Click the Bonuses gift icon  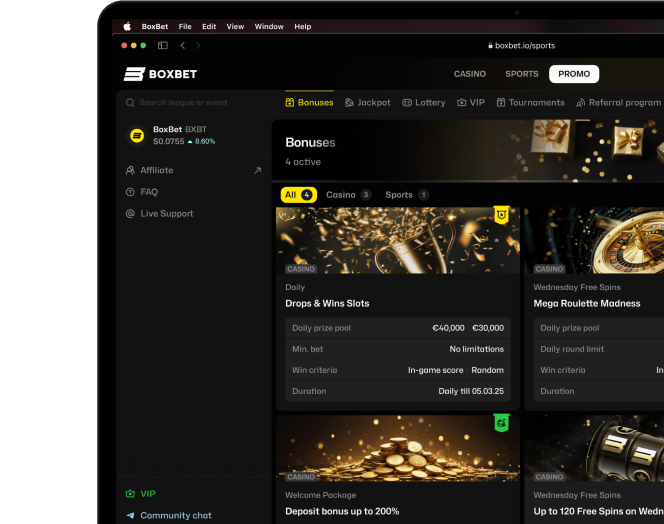(x=290, y=103)
